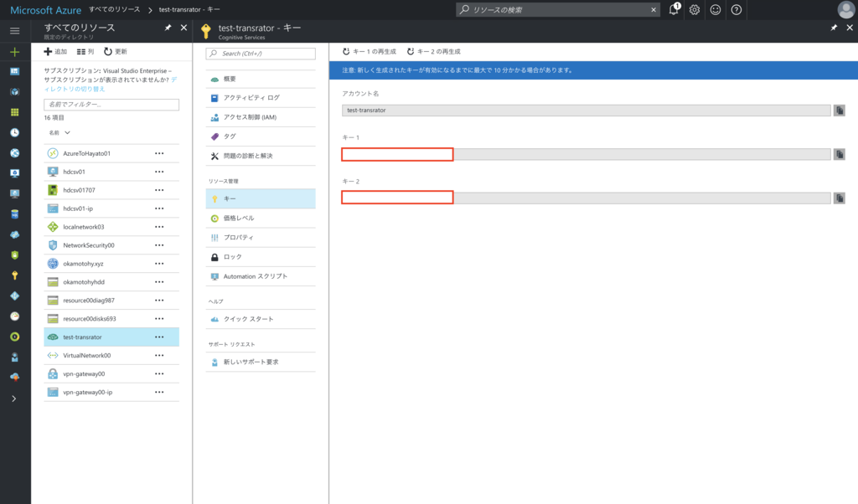Click the green plus new resource icon

pos(15,52)
